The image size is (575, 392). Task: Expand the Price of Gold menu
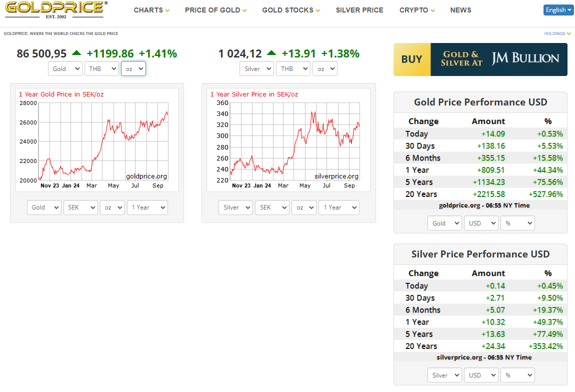[215, 10]
